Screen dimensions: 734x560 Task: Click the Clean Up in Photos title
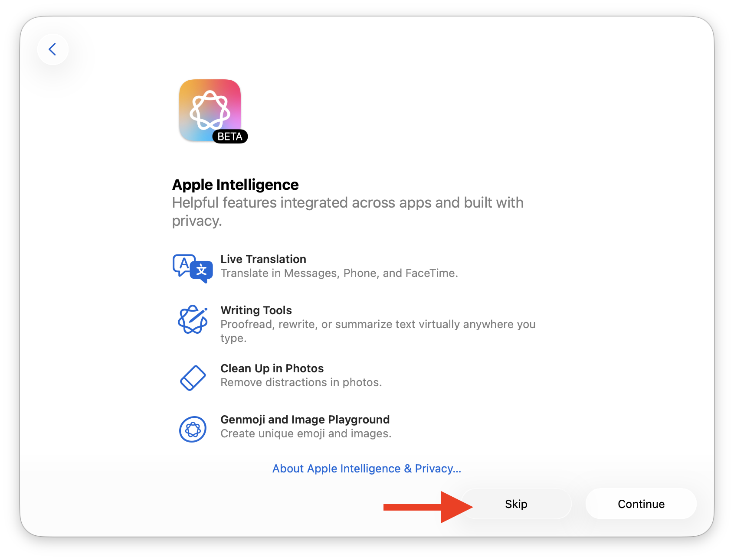point(272,368)
